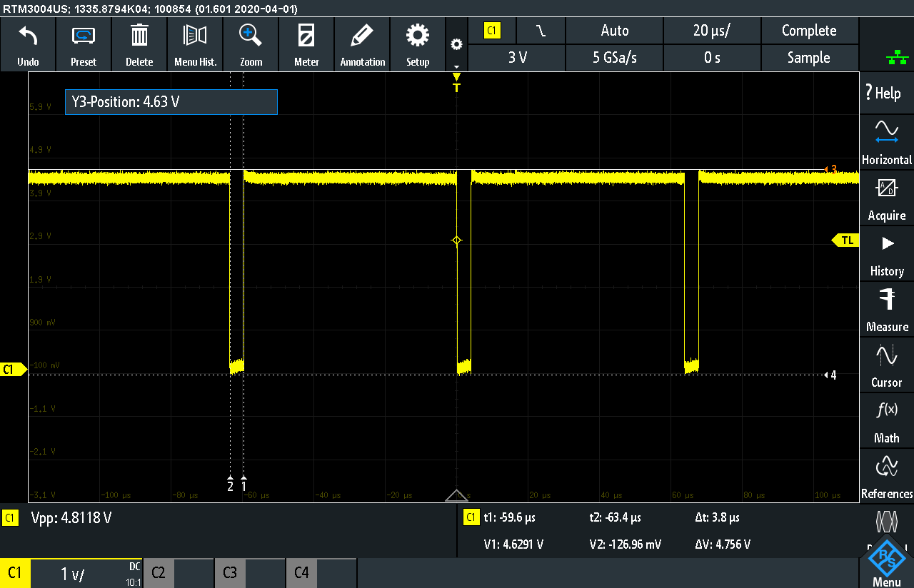
Task: Open the References menu
Action: coord(886,477)
